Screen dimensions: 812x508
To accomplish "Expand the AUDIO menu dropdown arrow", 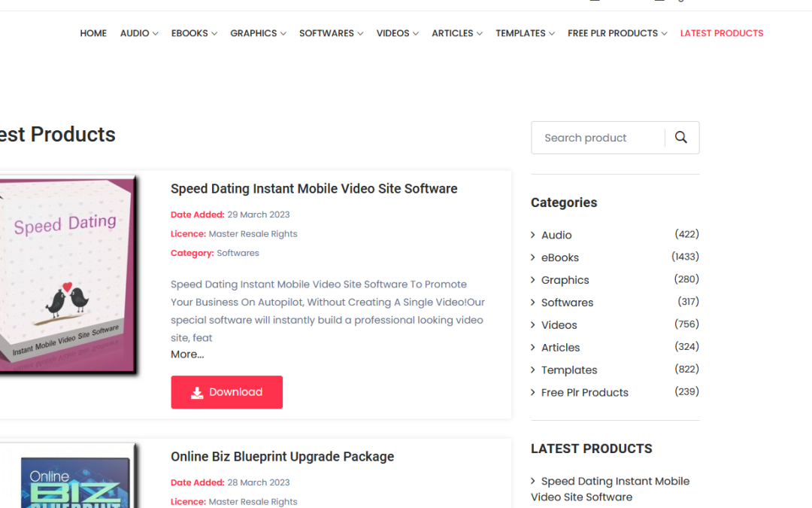I will pos(156,34).
